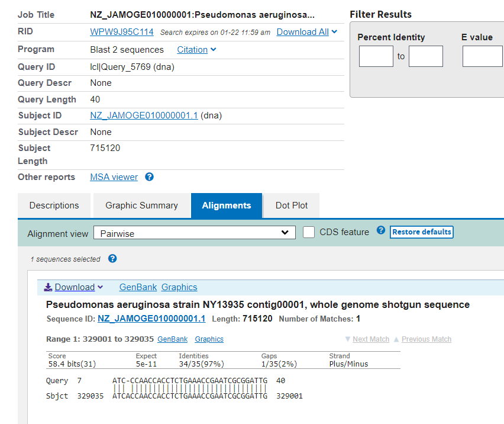Click help icon beside CDS feature

tap(381, 231)
